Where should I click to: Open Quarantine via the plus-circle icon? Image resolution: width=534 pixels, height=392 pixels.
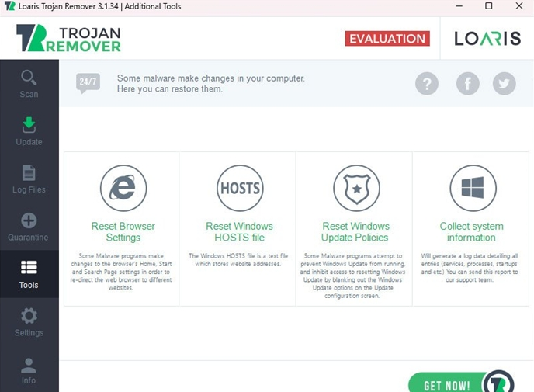coord(29,220)
